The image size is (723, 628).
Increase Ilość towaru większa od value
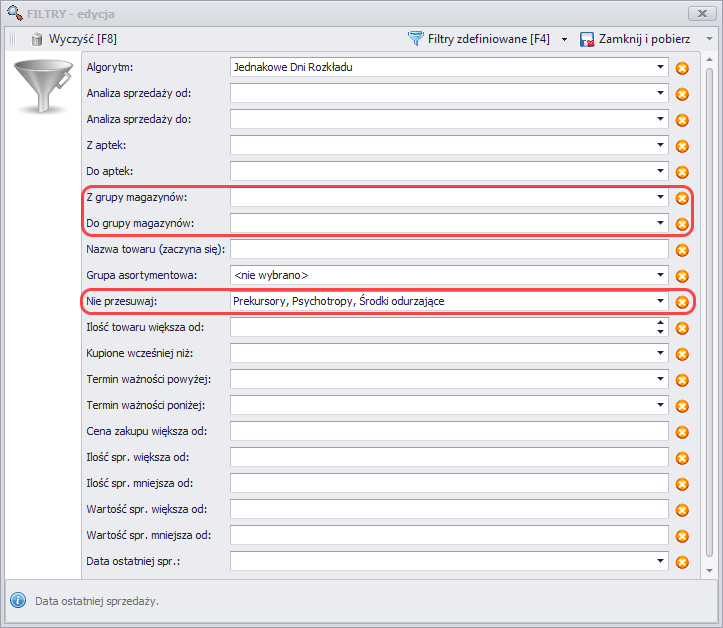(x=660, y=322)
